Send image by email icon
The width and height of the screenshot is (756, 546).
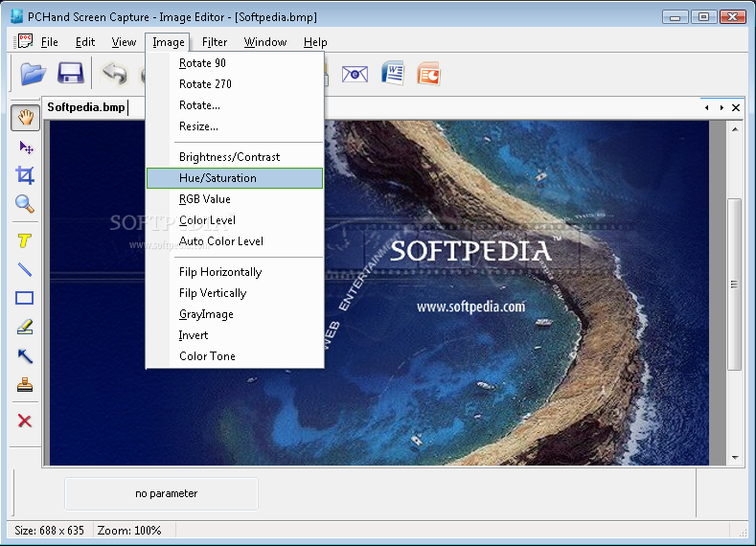[x=355, y=74]
